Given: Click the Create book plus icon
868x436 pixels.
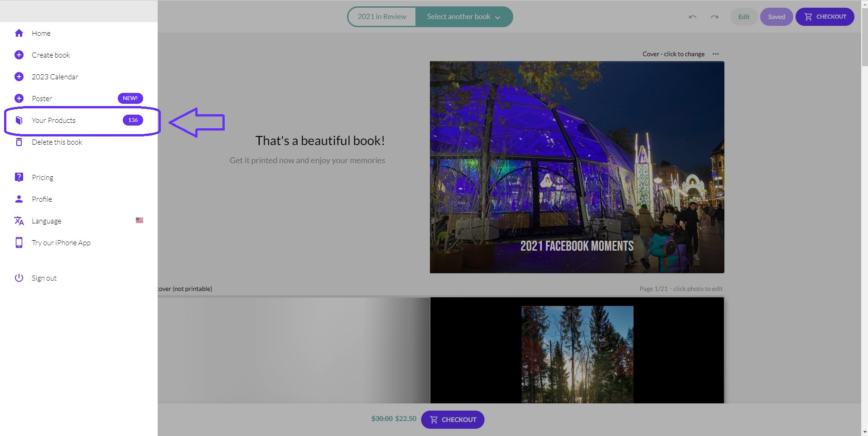Looking at the screenshot, I should 19,55.
